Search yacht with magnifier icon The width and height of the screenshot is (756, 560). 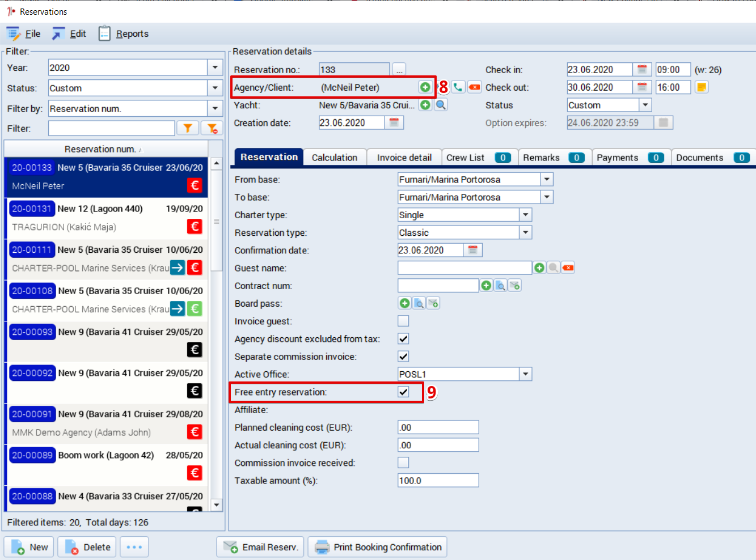(441, 105)
